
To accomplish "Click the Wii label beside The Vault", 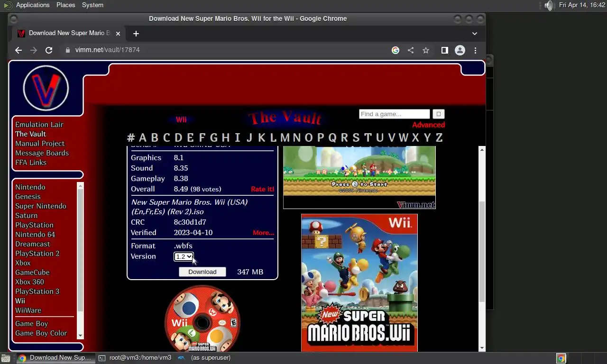I will (181, 119).
